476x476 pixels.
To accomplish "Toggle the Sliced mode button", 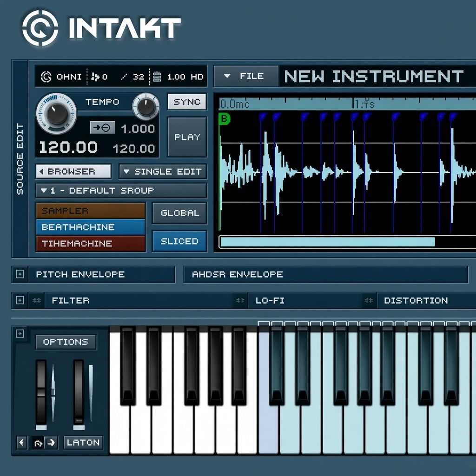I will 179,241.
